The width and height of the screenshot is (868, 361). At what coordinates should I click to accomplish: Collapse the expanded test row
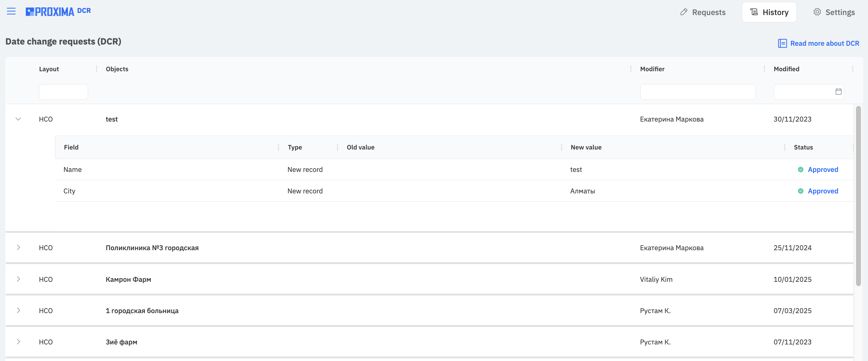click(18, 119)
